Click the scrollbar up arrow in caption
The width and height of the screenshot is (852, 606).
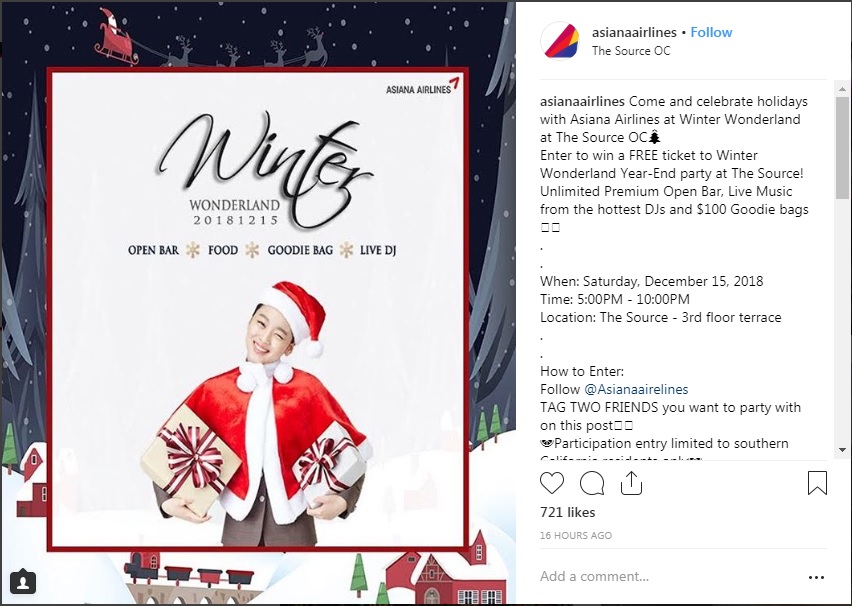click(843, 89)
